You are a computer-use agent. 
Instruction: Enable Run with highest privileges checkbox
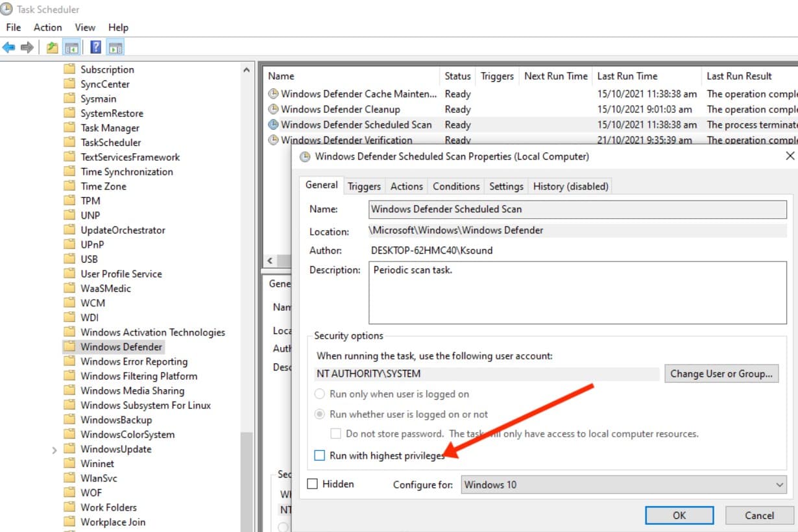click(x=319, y=455)
